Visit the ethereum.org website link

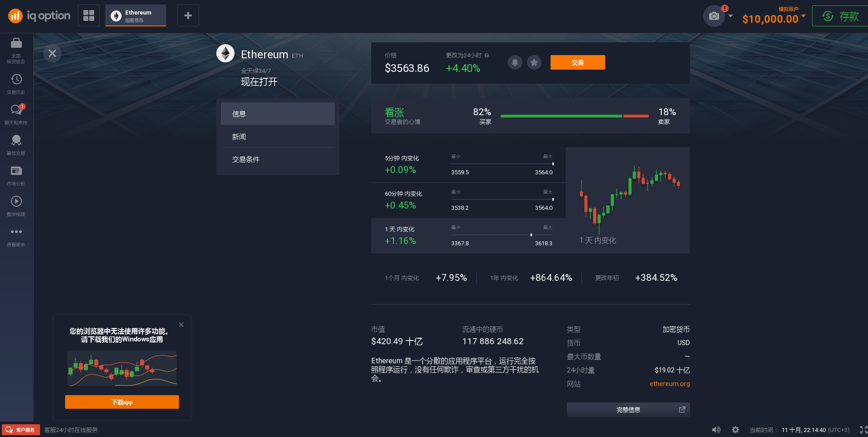pos(669,384)
